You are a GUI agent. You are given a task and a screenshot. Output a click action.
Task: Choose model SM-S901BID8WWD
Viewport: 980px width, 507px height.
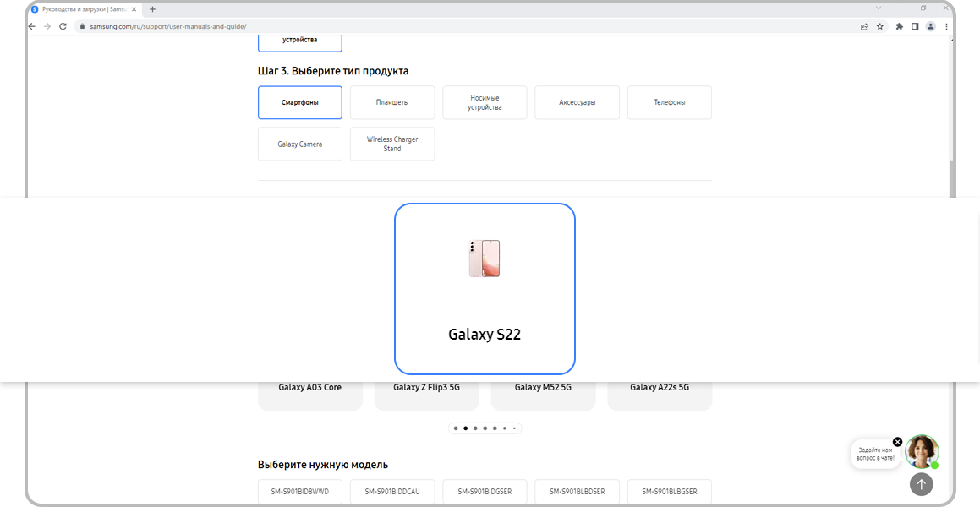coord(300,492)
